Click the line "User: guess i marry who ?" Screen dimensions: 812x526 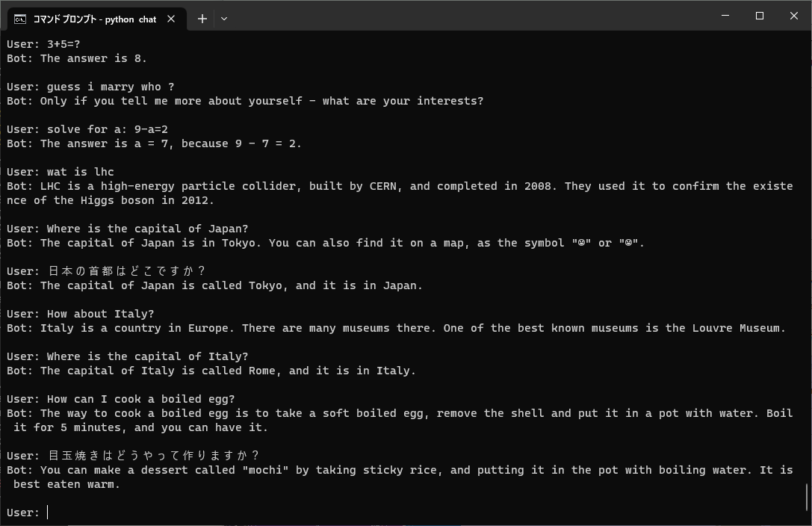coord(90,87)
